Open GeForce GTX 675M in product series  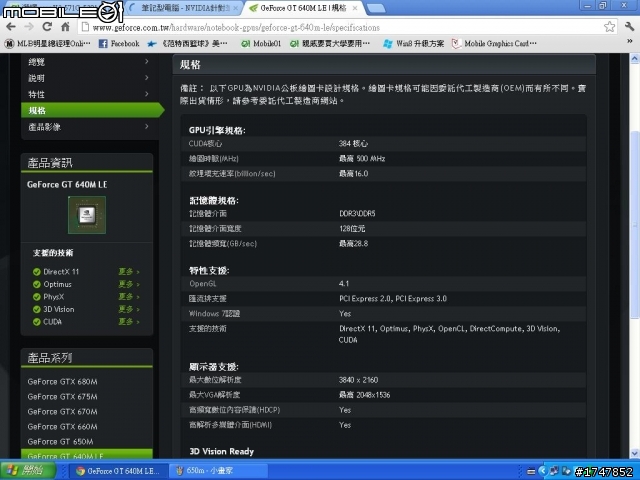[62, 397]
